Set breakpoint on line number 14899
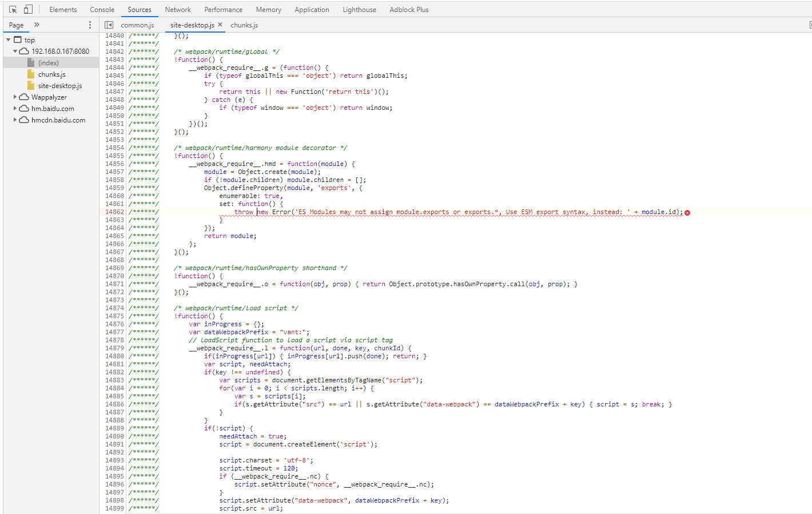Viewport: 812px width, 514px height. click(114, 508)
